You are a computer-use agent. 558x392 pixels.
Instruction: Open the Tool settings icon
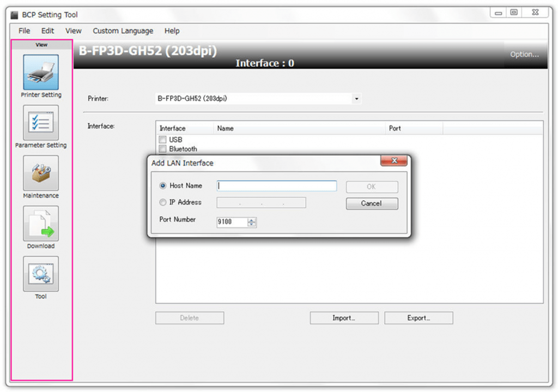point(40,274)
